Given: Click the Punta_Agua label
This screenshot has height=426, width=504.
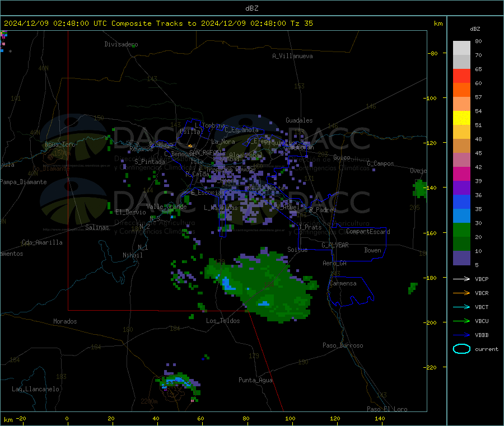Looking at the screenshot, I should [255, 380].
